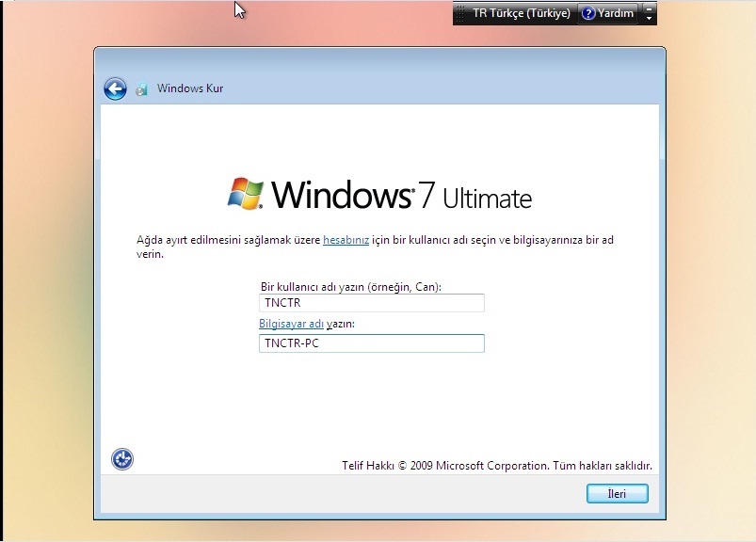Click the Windows Kur setup disc icon
This screenshot has height=542, width=756.
coord(141,89)
